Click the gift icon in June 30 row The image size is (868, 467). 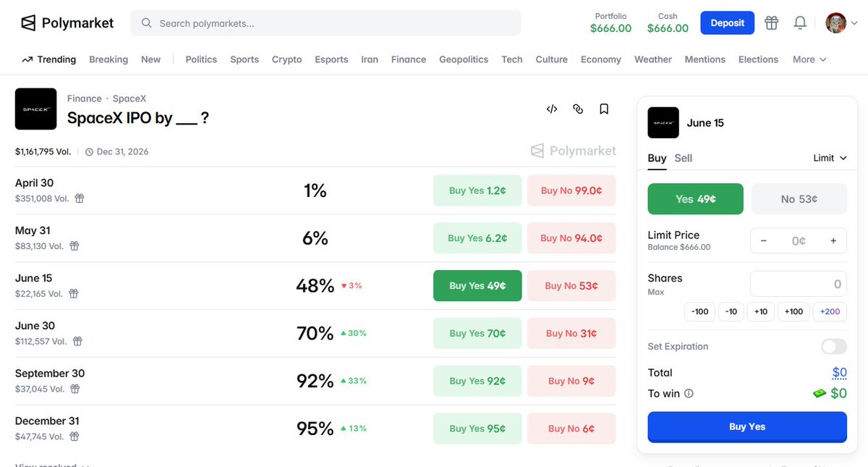pyautogui.click(x=77, y=341)
